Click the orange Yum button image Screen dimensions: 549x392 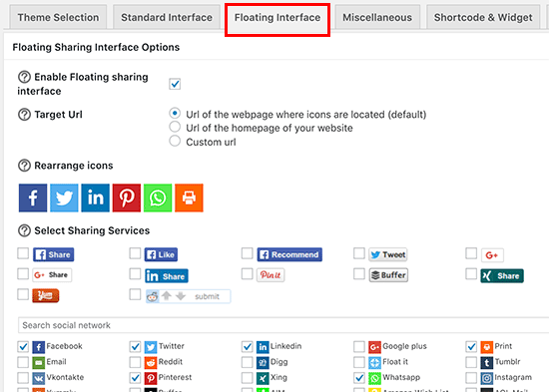[x=46, y=296]
